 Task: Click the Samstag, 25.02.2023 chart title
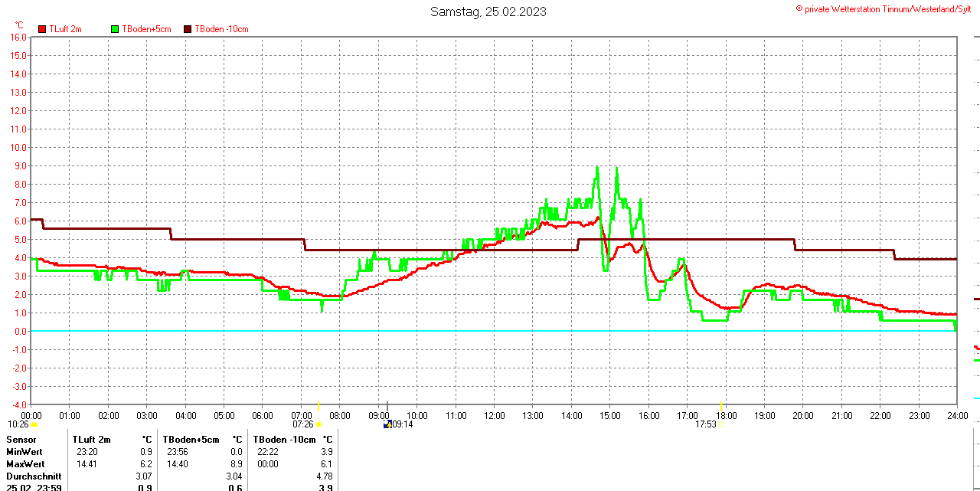tap(488, 11)
